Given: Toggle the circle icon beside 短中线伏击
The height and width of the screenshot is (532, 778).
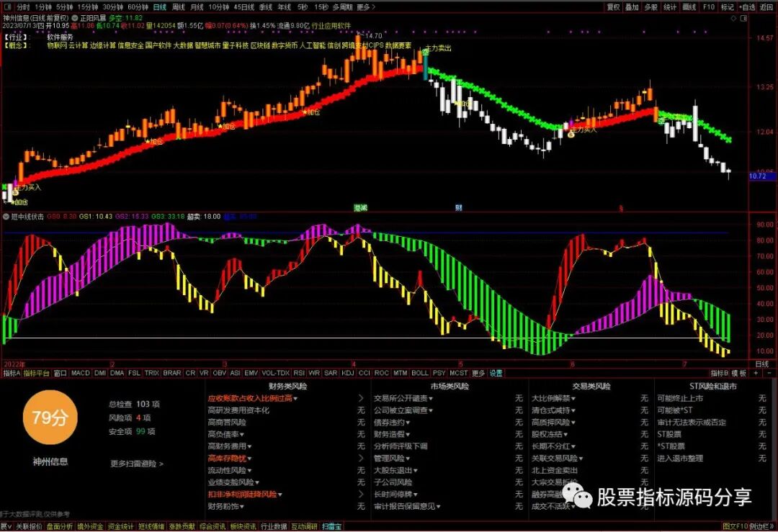Looking at the screenshot, I should point(6,217).
